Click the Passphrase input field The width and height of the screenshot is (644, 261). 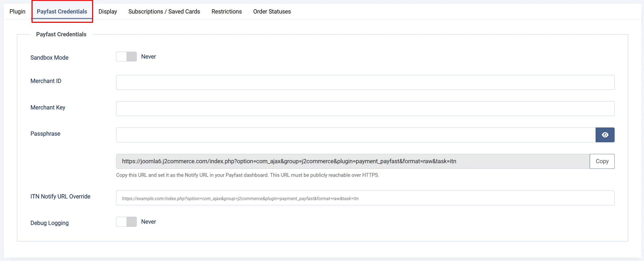pos(356,135)
